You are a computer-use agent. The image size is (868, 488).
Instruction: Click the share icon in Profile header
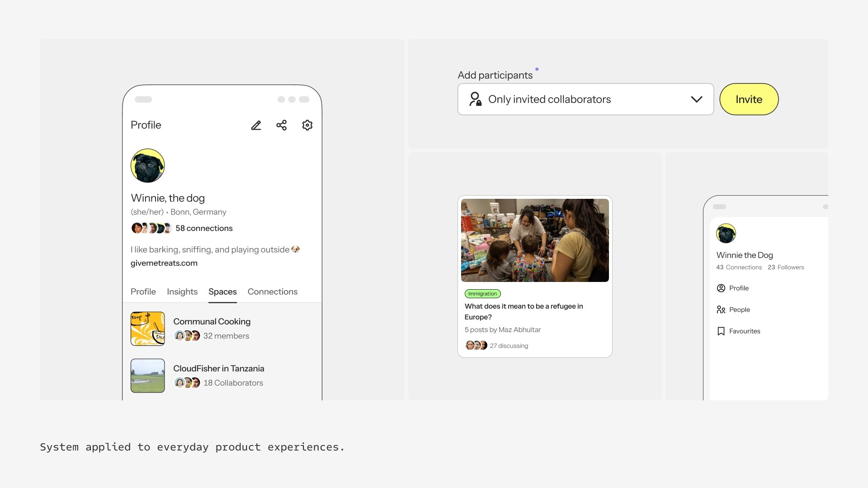(x=282, y=125)
